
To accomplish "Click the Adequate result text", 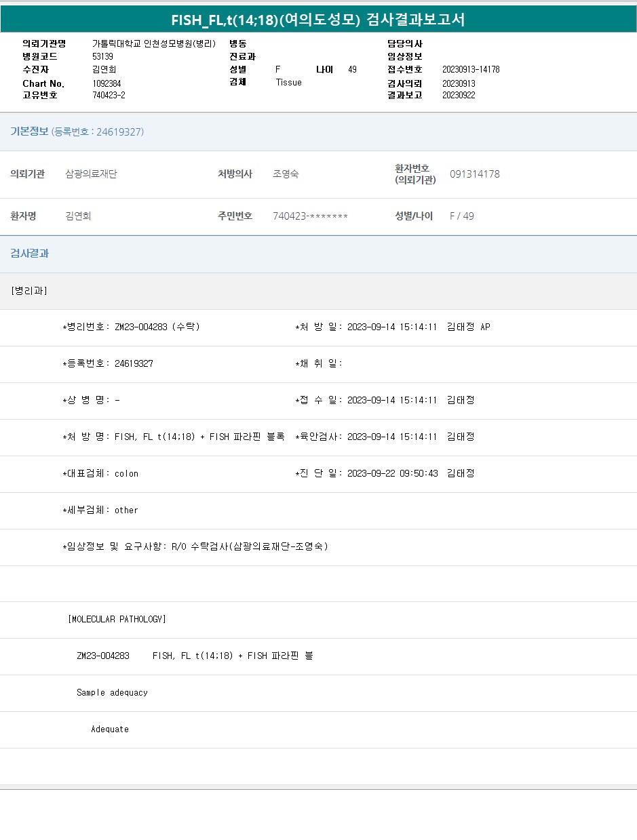I will point(110,729).
